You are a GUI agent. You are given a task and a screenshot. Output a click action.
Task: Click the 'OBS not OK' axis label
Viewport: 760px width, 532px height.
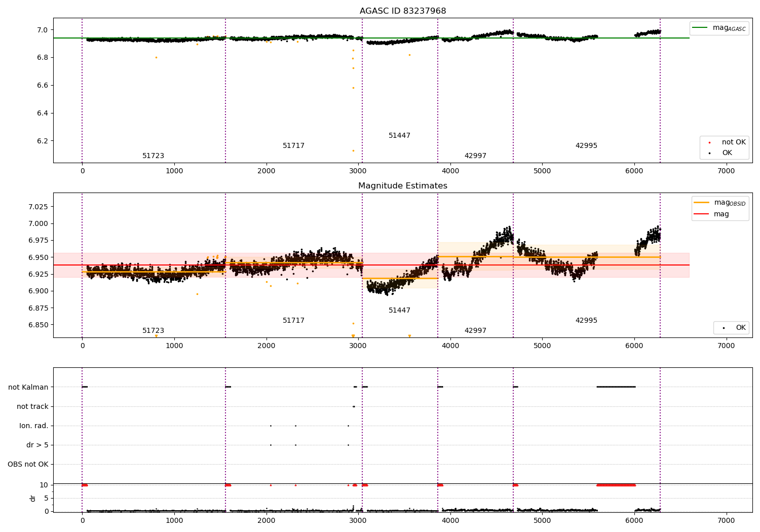(x=28, y=464)
